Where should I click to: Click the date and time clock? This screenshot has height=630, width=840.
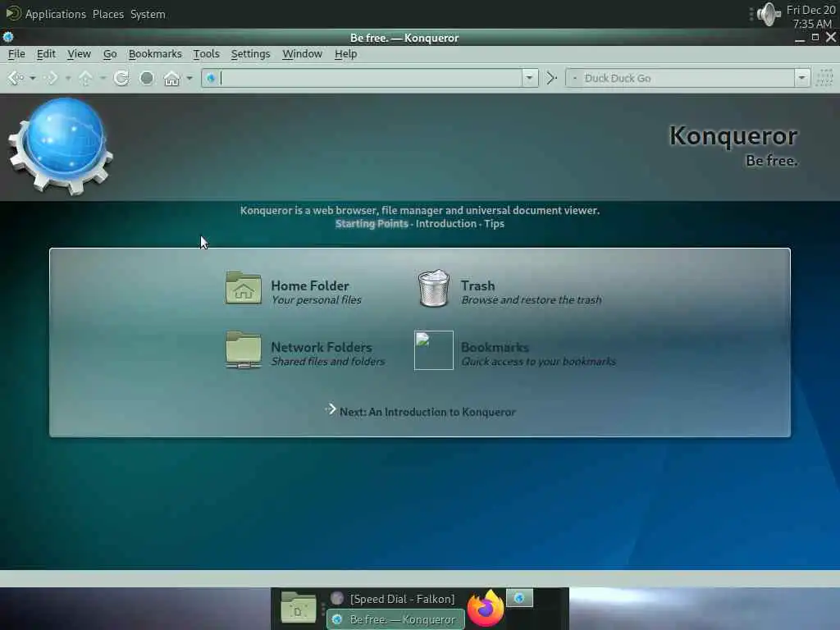[811, 16]
